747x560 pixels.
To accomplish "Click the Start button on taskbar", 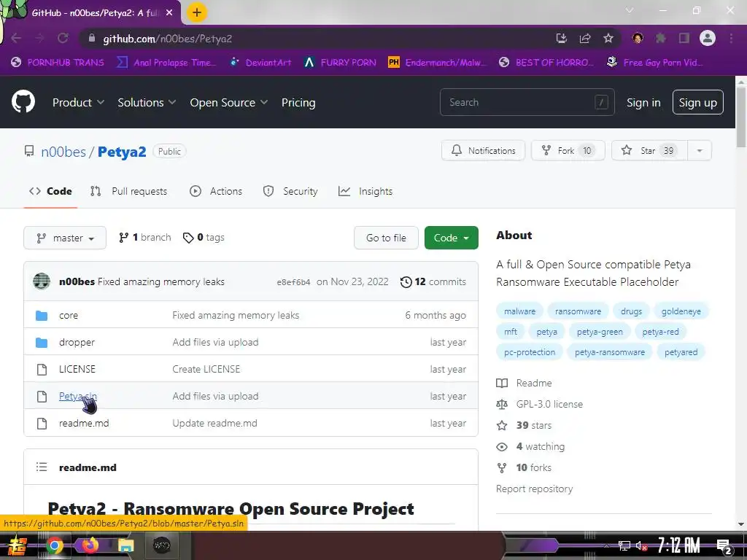I will pyautogui.click(x=17, y=545).
